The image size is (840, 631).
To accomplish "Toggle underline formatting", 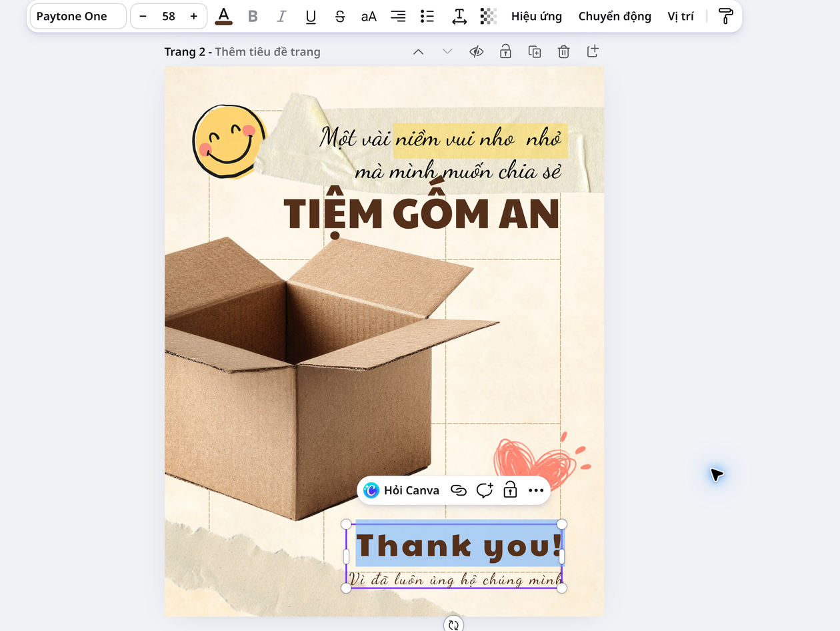I will coord(311,16).
